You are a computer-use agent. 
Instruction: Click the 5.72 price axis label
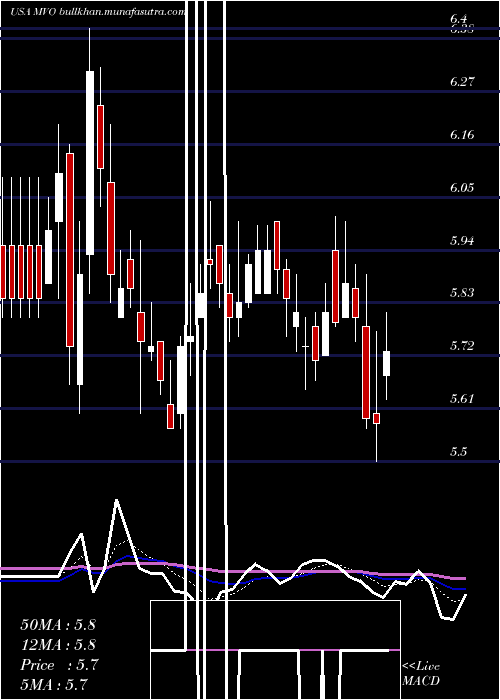[x=462, y=346]
